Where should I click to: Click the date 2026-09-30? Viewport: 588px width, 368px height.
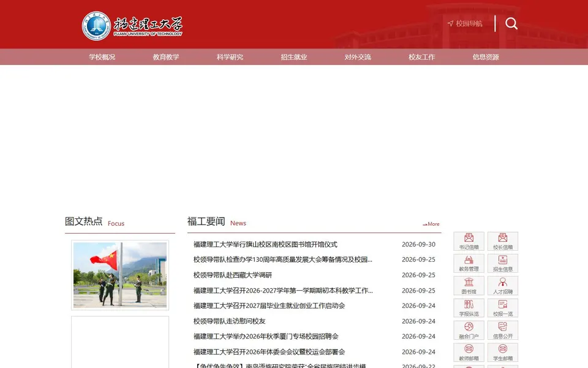click(x=418, y=245)
